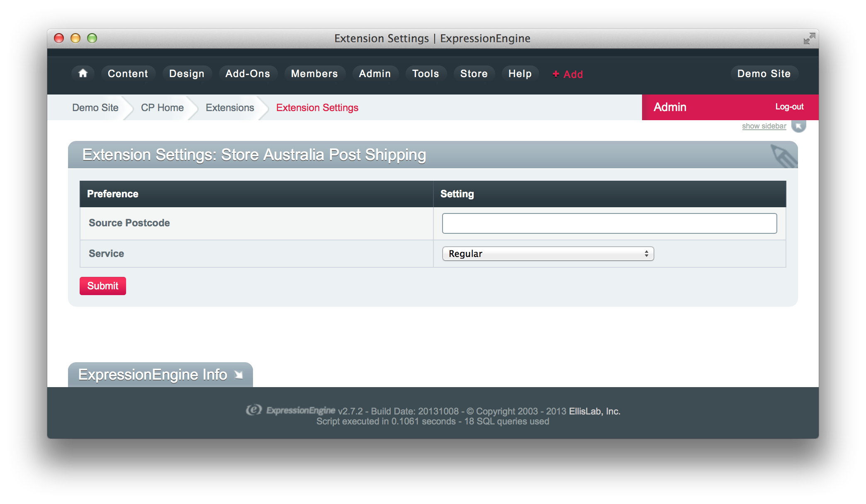The height and width of the screenshot is (504, 866).
Task: Click the yellow minimize window button
Action: 75,38
